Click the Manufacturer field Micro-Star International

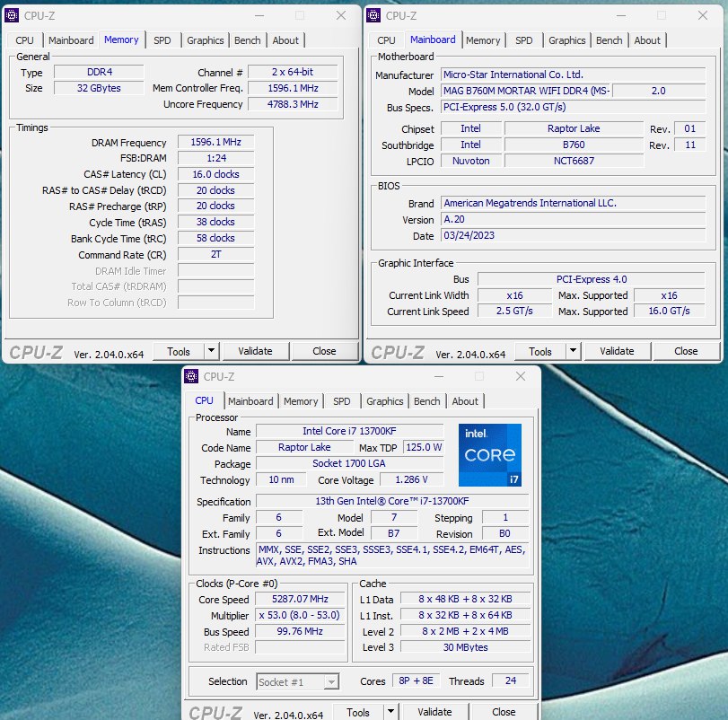(573, 75)
